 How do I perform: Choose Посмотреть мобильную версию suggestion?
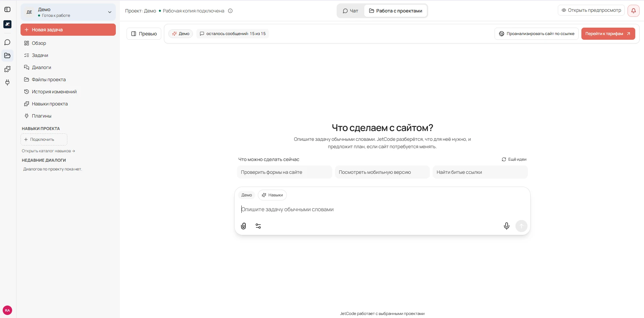[382, 172]
